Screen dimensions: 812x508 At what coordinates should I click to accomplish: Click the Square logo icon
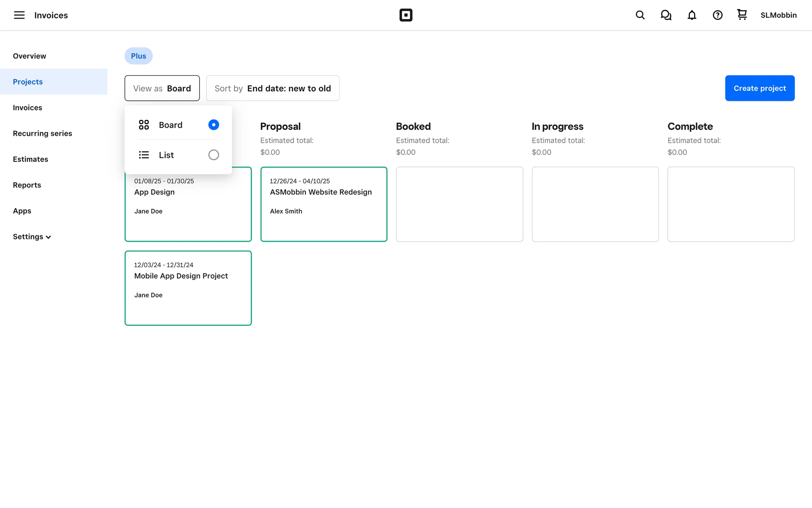click(x=406, y=15)
